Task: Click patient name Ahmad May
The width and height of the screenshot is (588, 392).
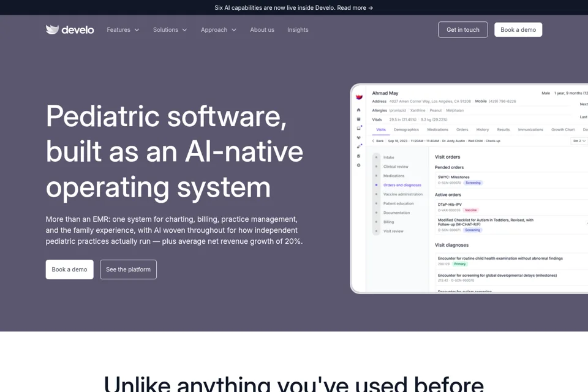Action: point(385,93)
